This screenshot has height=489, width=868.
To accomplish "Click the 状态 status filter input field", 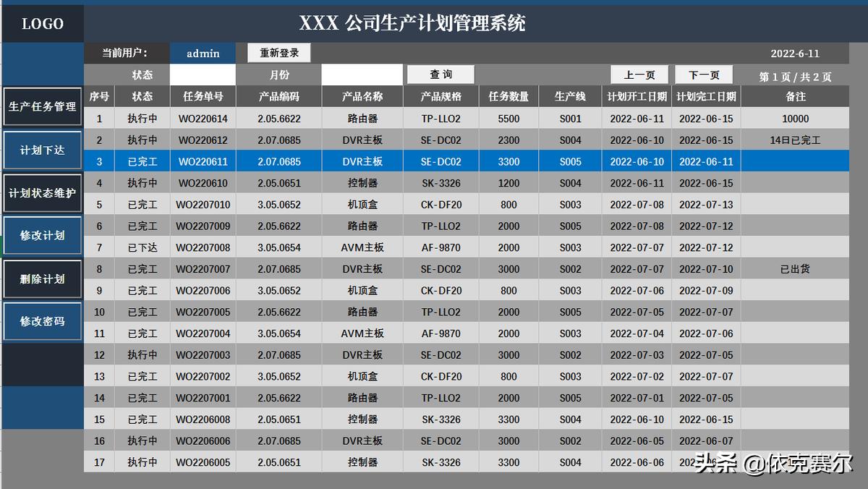I will [x=203, y=75].
